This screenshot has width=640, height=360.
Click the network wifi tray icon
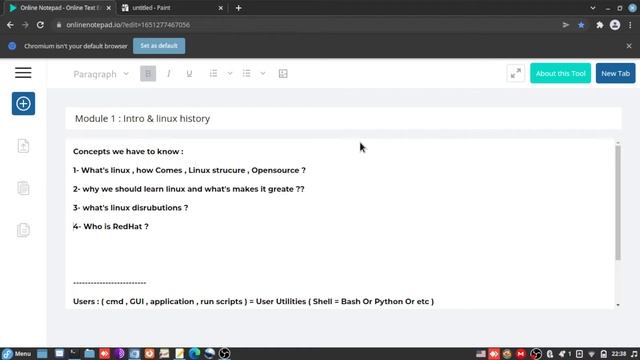591,354
